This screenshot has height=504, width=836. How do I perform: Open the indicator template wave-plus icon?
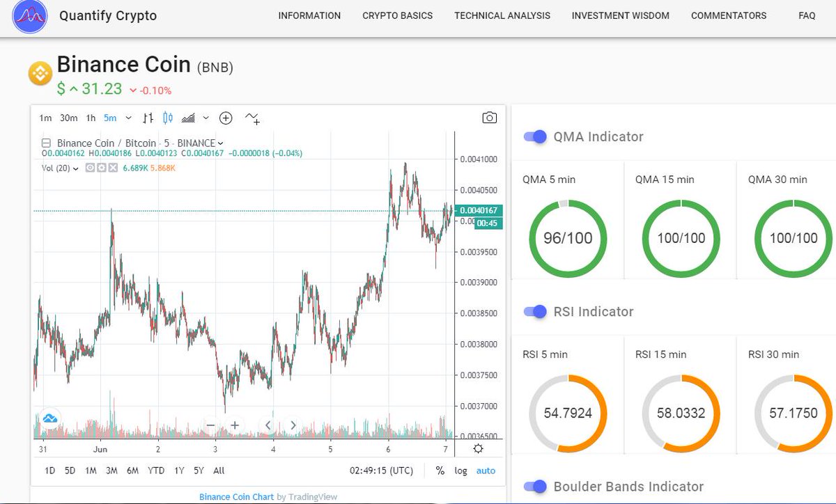[x=252, y=118]
